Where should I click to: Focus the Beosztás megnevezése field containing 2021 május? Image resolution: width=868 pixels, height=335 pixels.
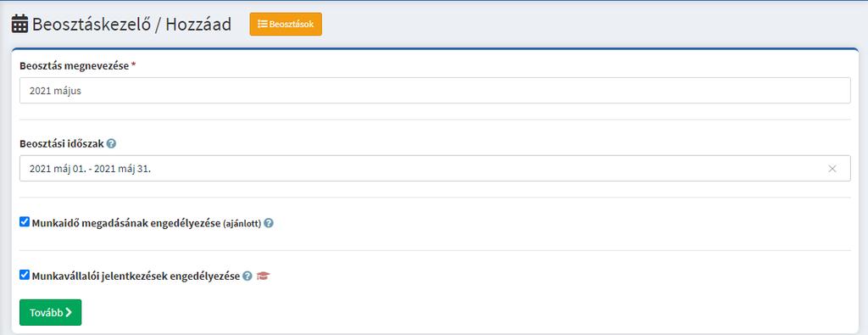[435, 90]
